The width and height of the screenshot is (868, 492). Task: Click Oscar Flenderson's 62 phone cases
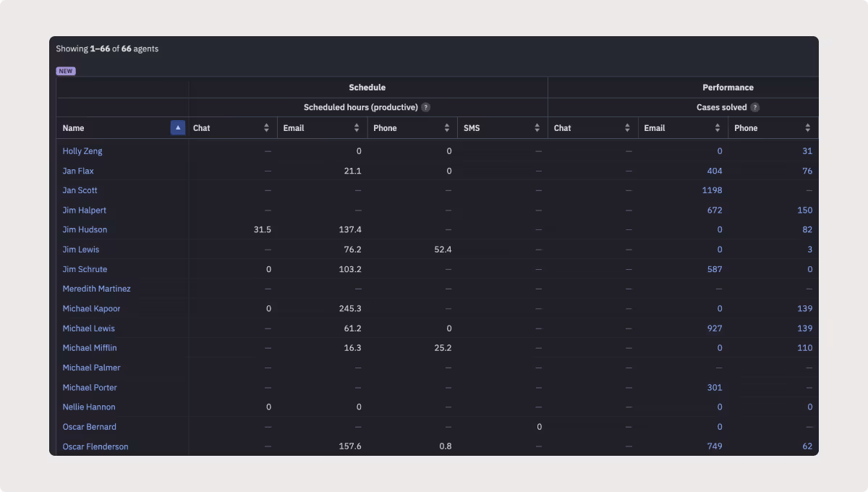point(807,446)
